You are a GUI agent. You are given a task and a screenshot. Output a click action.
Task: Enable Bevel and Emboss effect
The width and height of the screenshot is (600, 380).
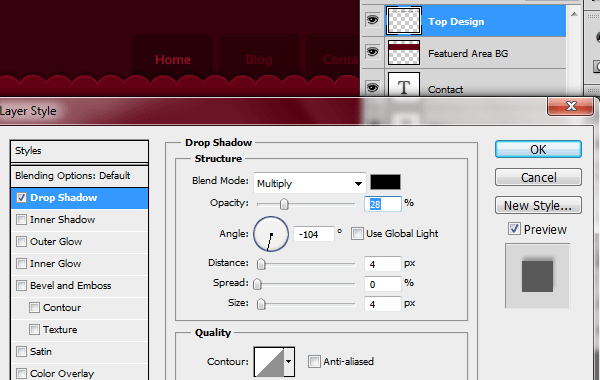pos(21,285)
